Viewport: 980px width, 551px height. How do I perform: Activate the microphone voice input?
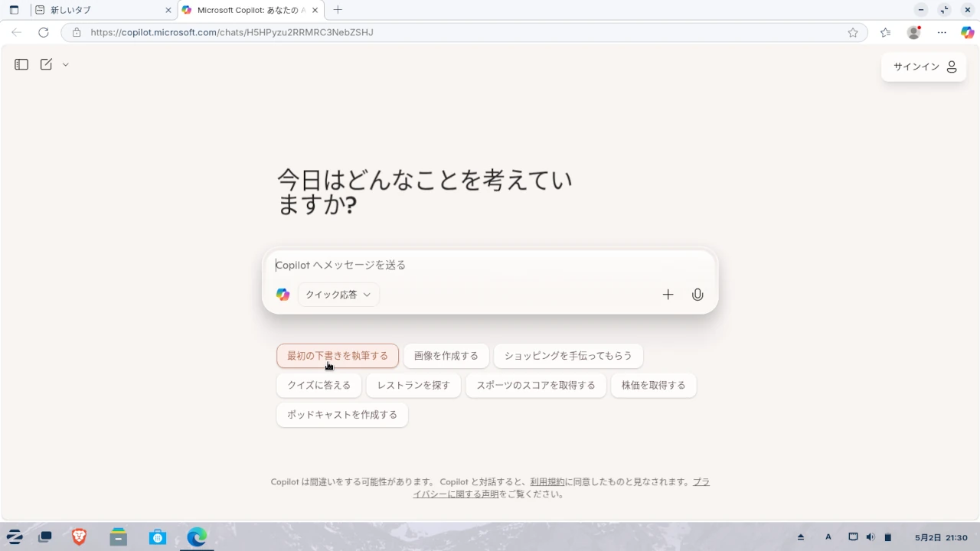click(697, 295)
